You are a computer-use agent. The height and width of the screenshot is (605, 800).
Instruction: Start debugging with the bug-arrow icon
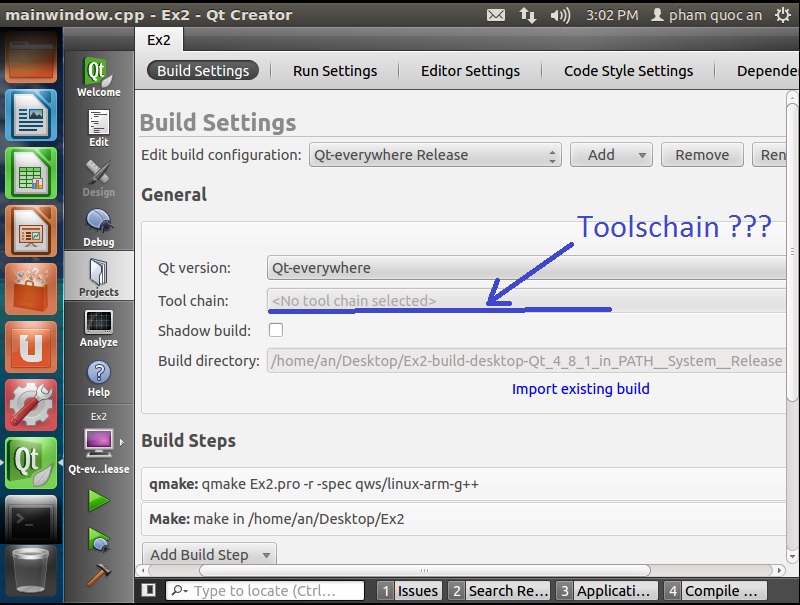coord(98,539)
